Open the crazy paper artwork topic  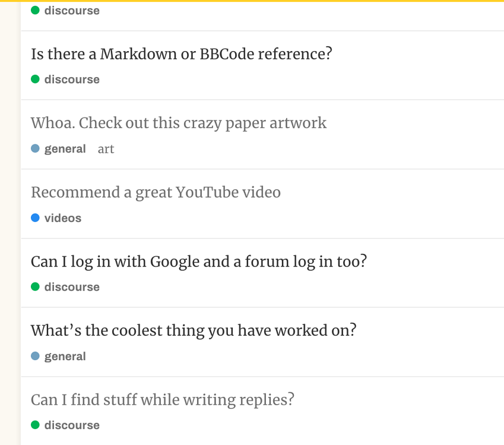coord(178,123)
